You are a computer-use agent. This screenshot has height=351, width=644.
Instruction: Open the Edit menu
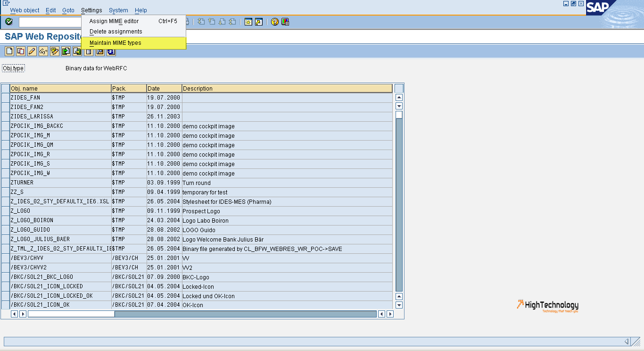pos(51,10)
